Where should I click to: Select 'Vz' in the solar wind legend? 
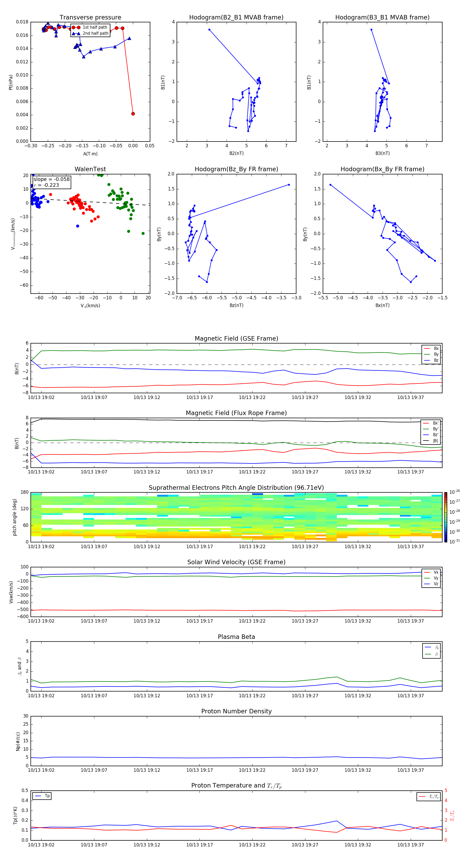click(x=431, y=584)
